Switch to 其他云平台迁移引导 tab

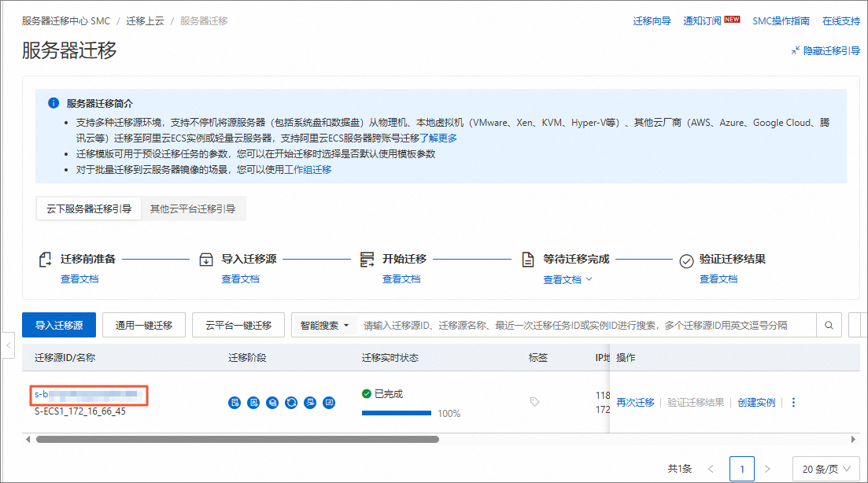point(193,209)
